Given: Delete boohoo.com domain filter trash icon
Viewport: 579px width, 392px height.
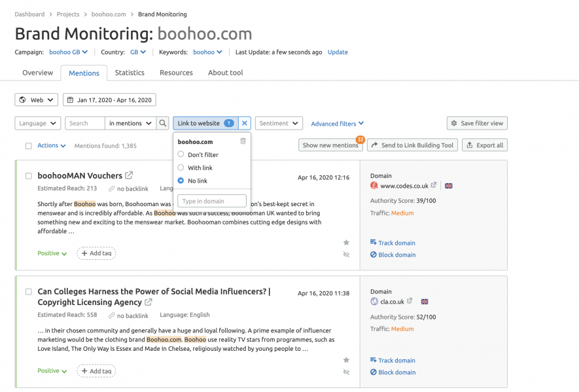Looking at the screenshot, I should [x=243, y=141].
